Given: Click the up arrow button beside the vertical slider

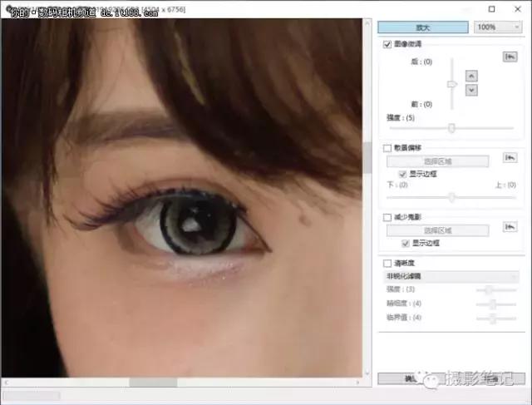Looking at the screenshot, I should (471, 76).
